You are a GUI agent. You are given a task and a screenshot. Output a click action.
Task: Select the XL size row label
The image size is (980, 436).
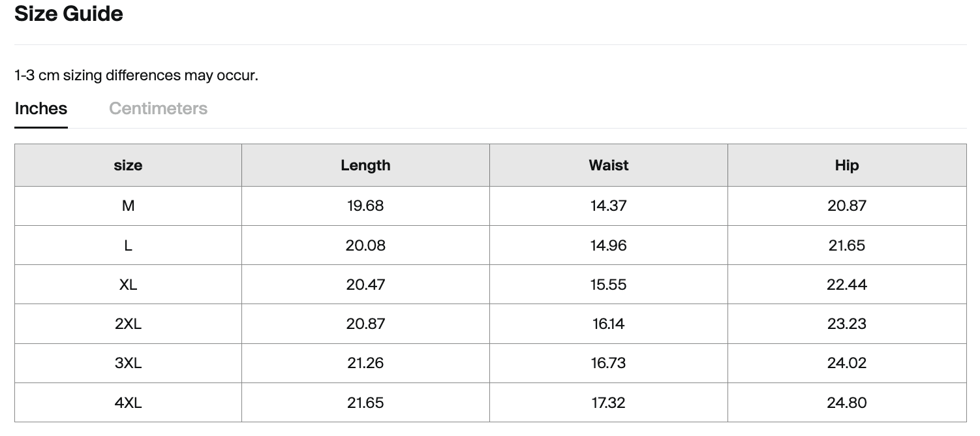pyautogui.click(x=128, y=285)
